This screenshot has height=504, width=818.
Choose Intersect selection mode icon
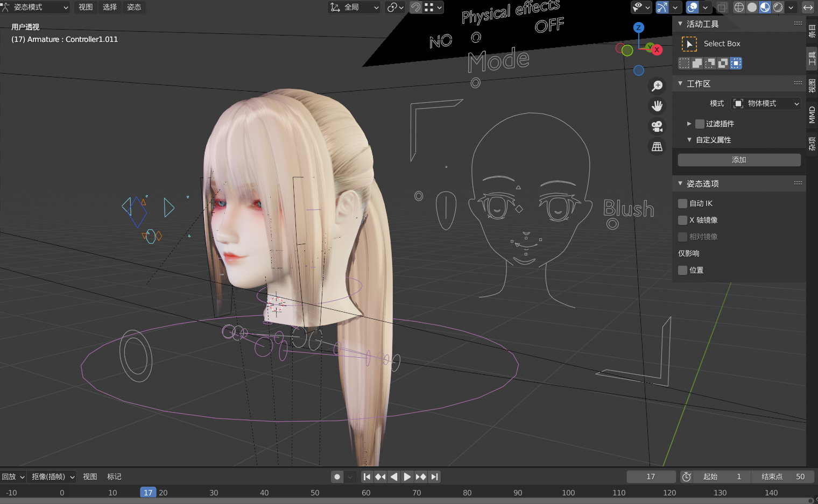tap(736, 63)
